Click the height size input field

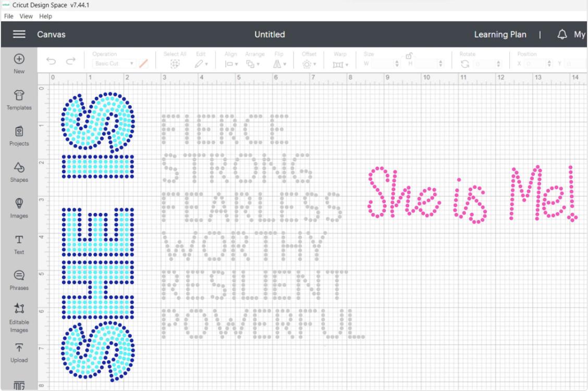(426, 64)
